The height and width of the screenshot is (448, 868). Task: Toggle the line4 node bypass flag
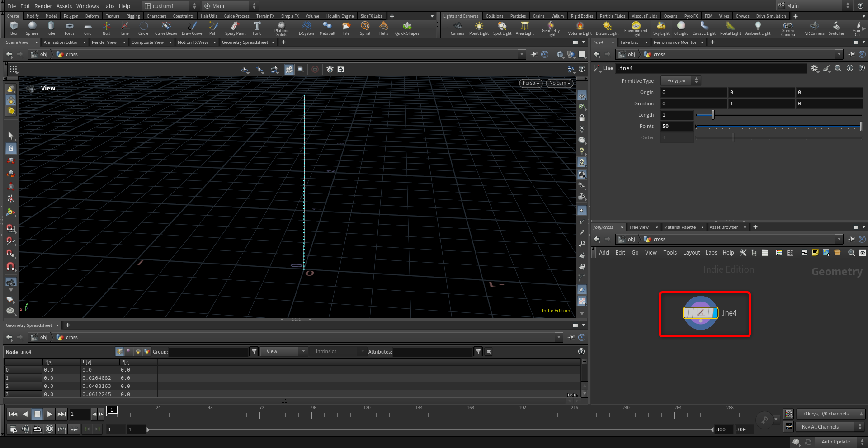coord(687,313)
